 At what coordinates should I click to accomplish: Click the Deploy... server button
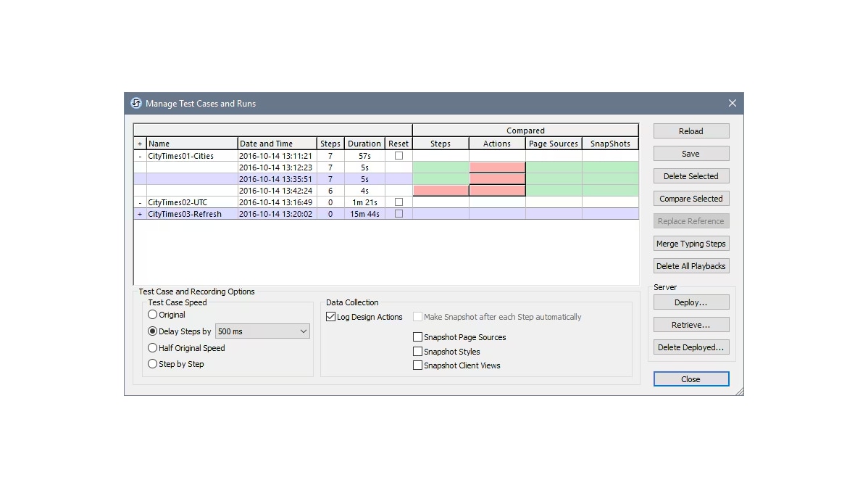(x=690, y=302)
